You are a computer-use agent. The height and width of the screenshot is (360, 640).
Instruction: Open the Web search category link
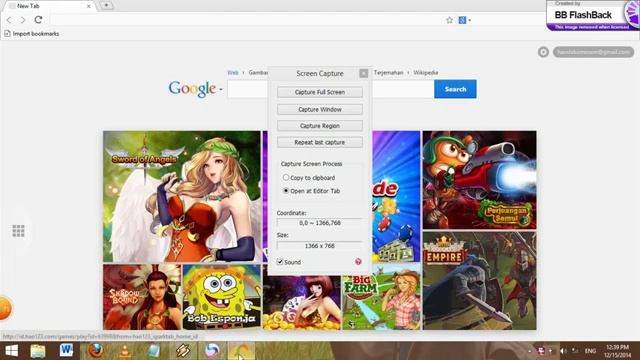point(233,73)
